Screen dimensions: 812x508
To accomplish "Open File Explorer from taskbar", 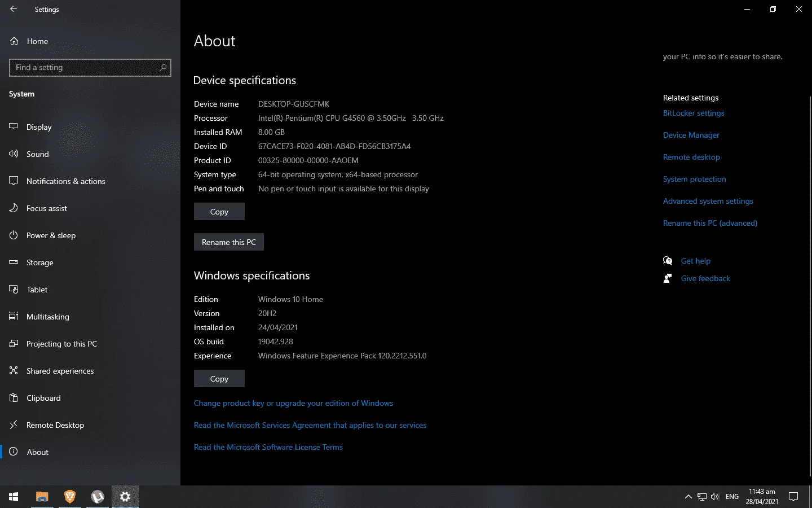I will pyautogui.click(x=42, y=497).
